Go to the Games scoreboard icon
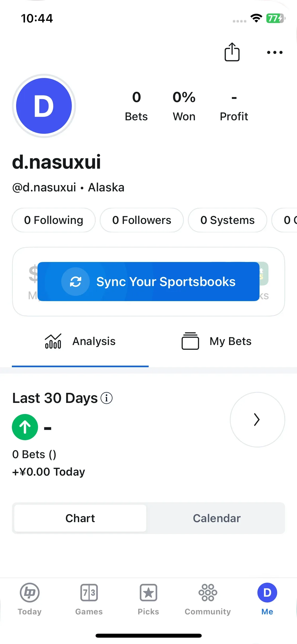Viewport: 297px width, 644px height. click(89, 593)
